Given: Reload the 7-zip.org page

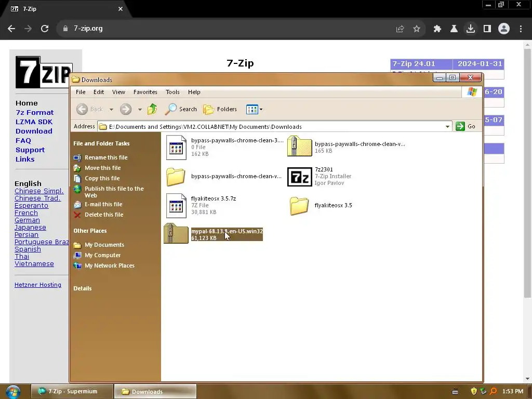Looking at the screenshot, I should [45, 29].
